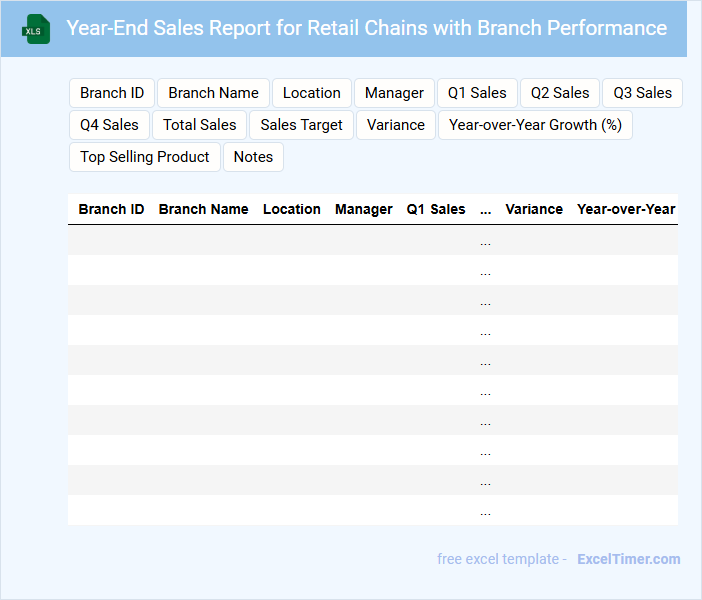Select the Q1 Sales tag
Screen dimensions: 702x600
click(x=477, y=93)
